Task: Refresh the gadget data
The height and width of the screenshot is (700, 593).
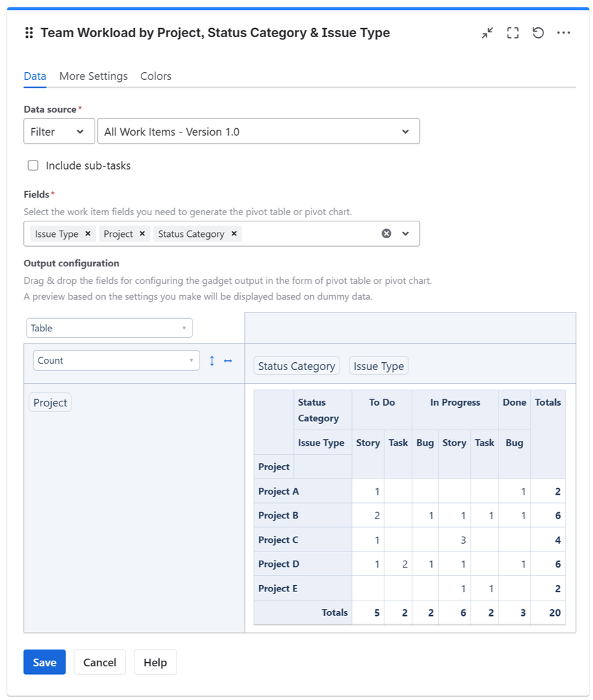Action: coord(538,32)
